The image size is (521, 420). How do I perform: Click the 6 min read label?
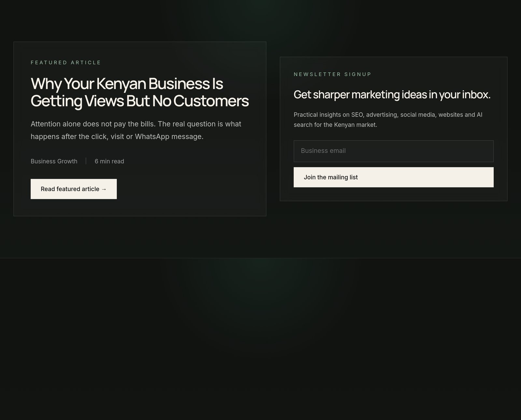tap(109, 161)
